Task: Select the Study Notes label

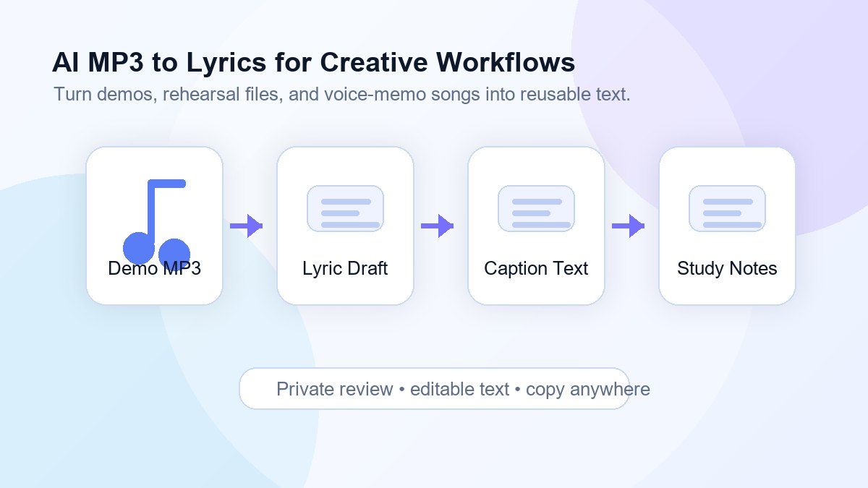Action: pos(727,269)
